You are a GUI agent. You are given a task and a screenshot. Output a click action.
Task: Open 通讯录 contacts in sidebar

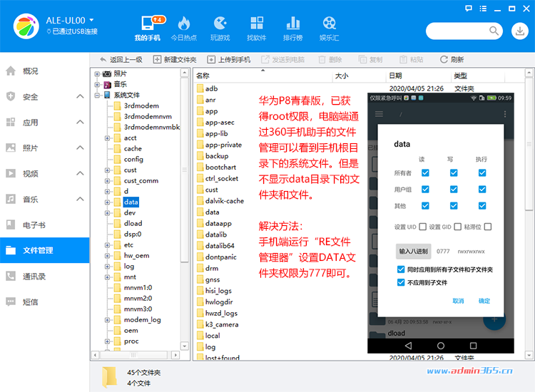pyautogui.click(x=34, y=277)
